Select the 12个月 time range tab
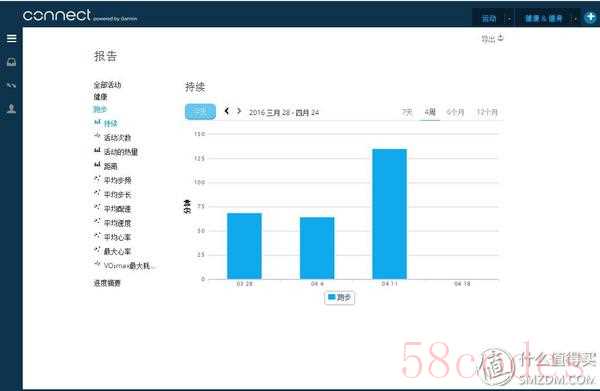Screen dimensions: 600x391 [x=487, y=112]
